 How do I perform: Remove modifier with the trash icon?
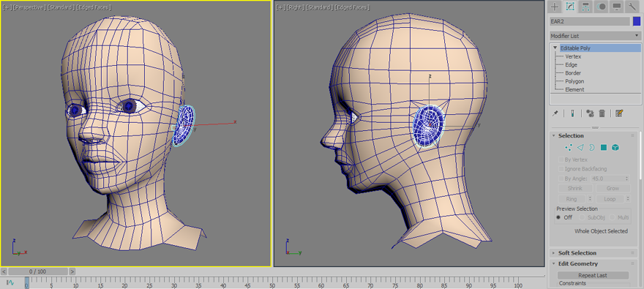pyautogui.click(x=602, y=113)
